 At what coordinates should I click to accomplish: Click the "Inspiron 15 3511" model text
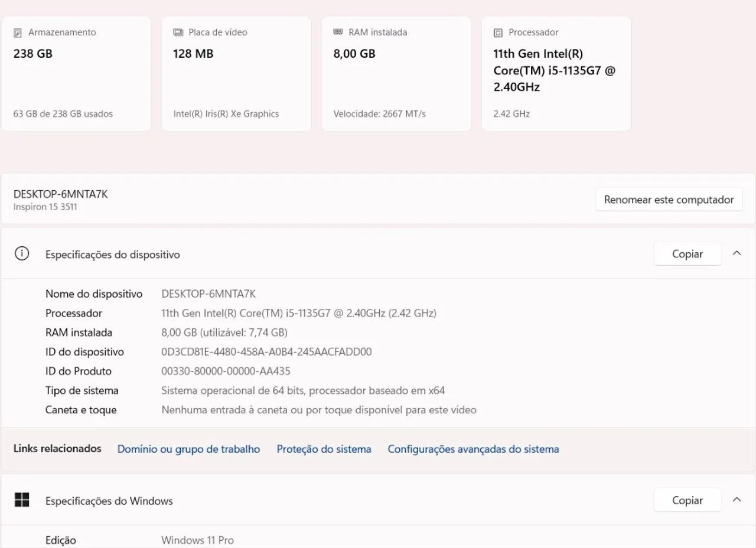pyautogui.click(x=45, y=207)
